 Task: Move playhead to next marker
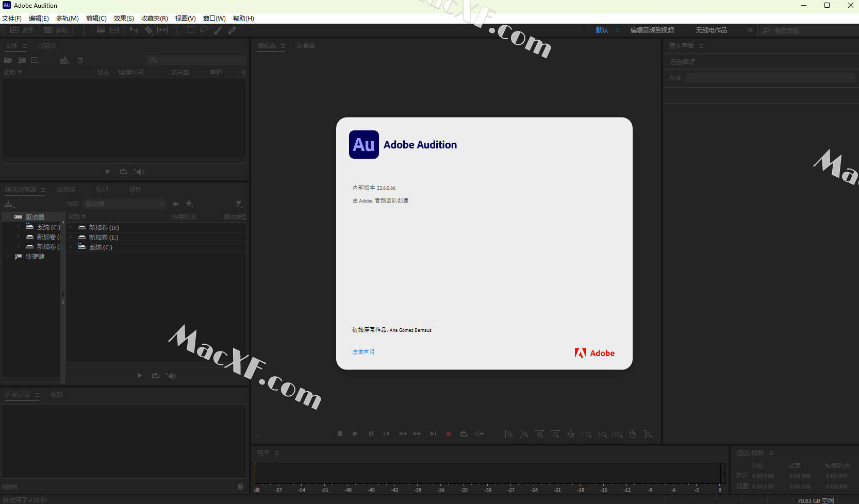[433, 434]
